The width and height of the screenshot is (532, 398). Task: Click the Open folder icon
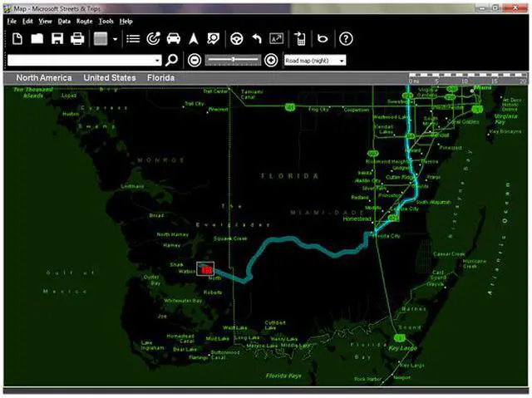[x=37, y=39]
